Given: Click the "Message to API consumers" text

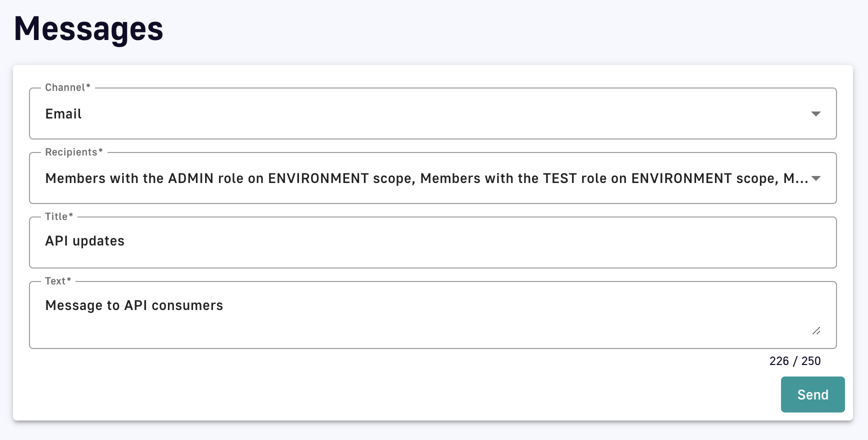Looking at the screenshot, I should [x=134, y=305].
